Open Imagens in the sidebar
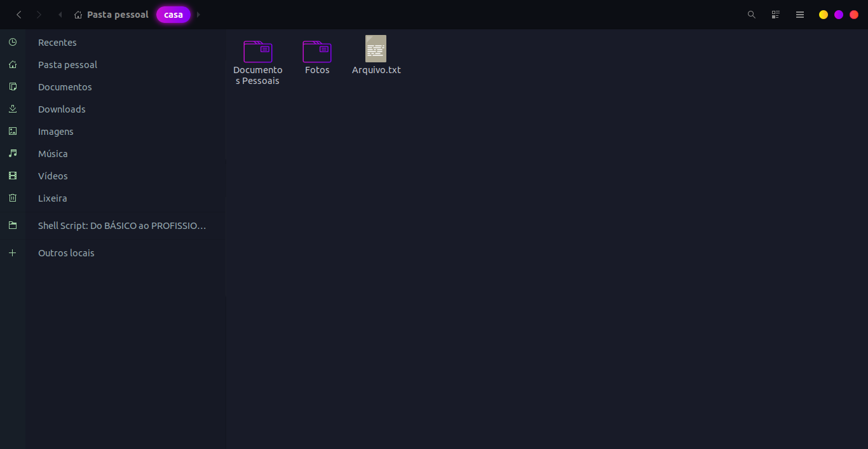This screenshot has height=449, width=868. [56, 132]
